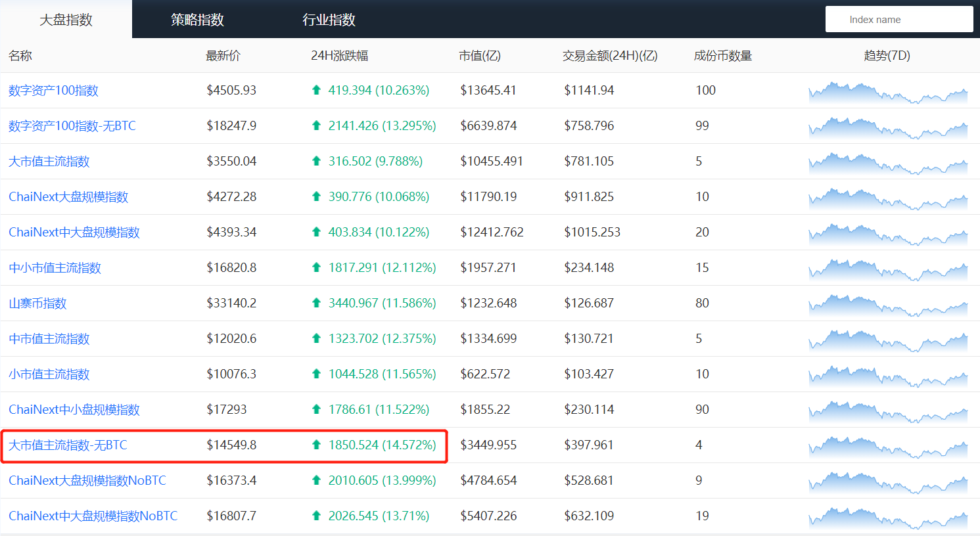Viewport: 980px width, 536px height.
Task: Select the change value 1817.291 (12.112%)
Action: pyautogui.click(x=383, y=267)
